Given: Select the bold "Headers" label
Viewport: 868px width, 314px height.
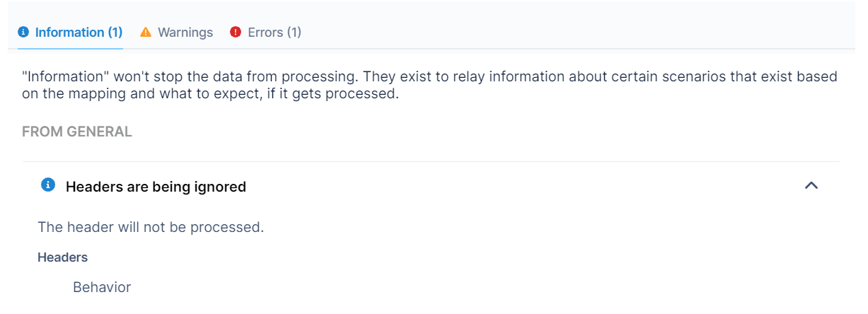Looking at the screenshot, I should click(x=63, y=257).
